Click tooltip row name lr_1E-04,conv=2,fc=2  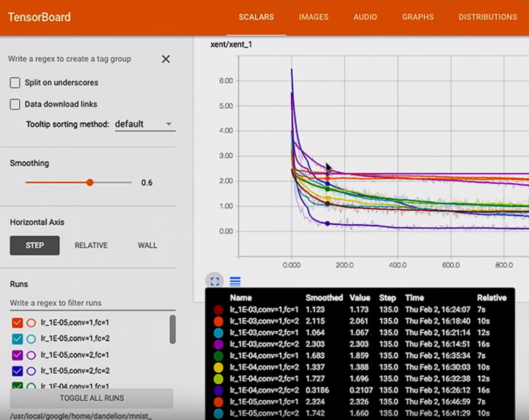264,390
